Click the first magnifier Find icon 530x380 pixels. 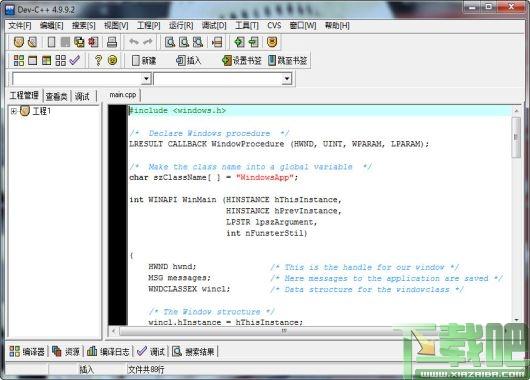(x=170, y=42)
